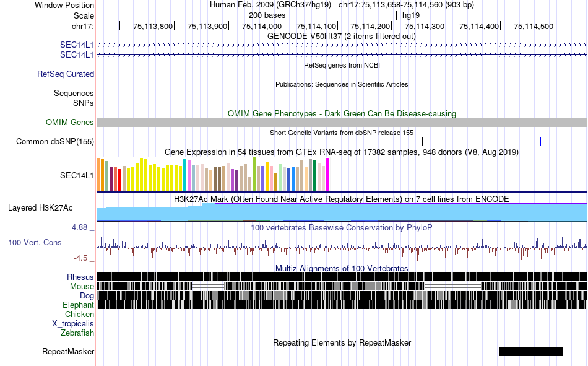Click Publications: Sequences in Scientific Articles title

click(x=342, y=84)
